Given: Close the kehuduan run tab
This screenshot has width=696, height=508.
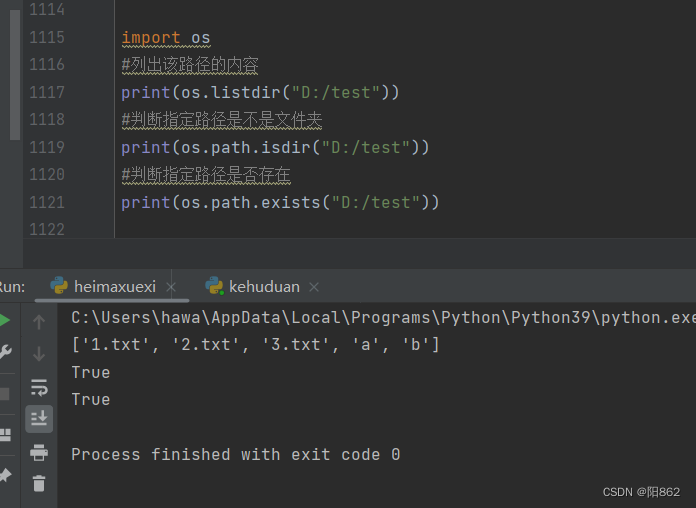Looking at the screenshot, I should [314, 287].
